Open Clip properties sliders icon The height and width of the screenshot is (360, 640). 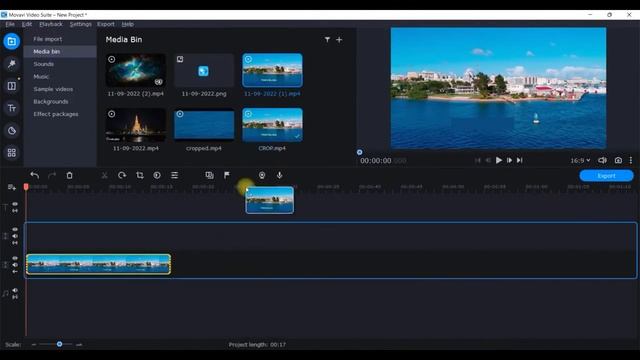click(174, 175)
